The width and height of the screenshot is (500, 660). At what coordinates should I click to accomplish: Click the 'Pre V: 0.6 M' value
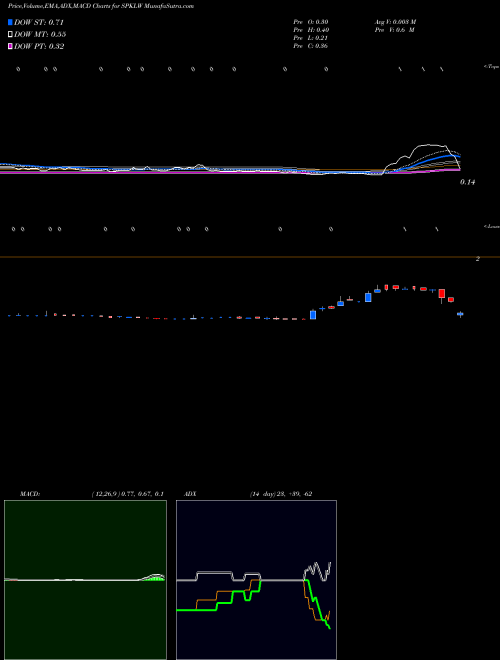(395, 30)
